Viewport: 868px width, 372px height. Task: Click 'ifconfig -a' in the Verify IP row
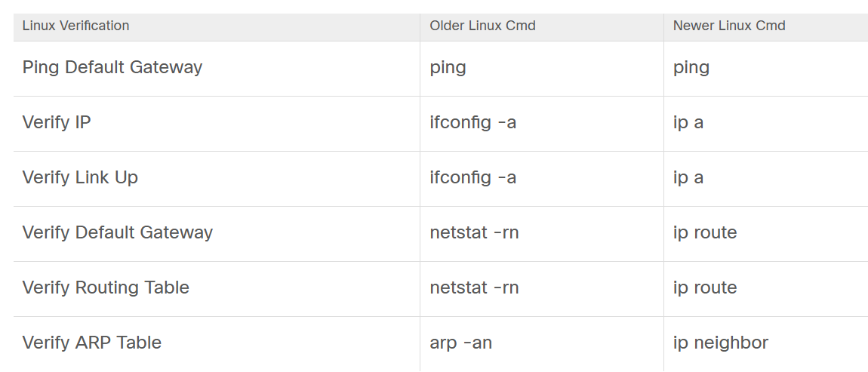(x=473, y=122)
